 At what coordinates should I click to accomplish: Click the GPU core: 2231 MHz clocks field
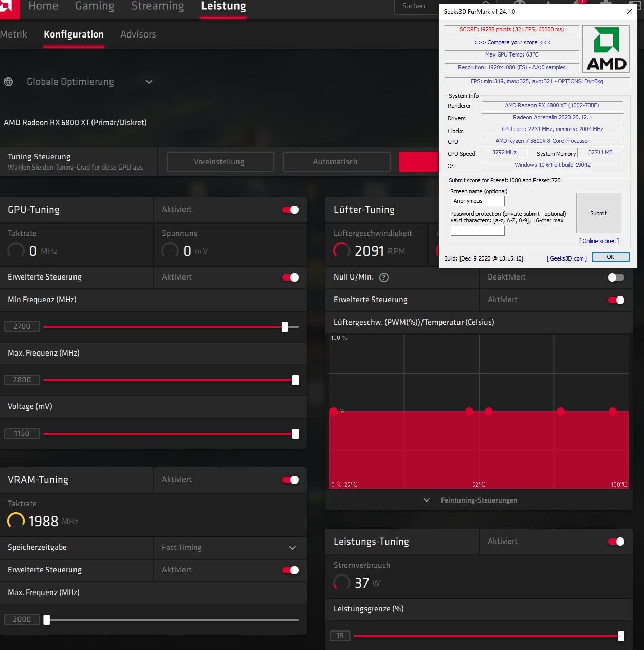point(552,129)
